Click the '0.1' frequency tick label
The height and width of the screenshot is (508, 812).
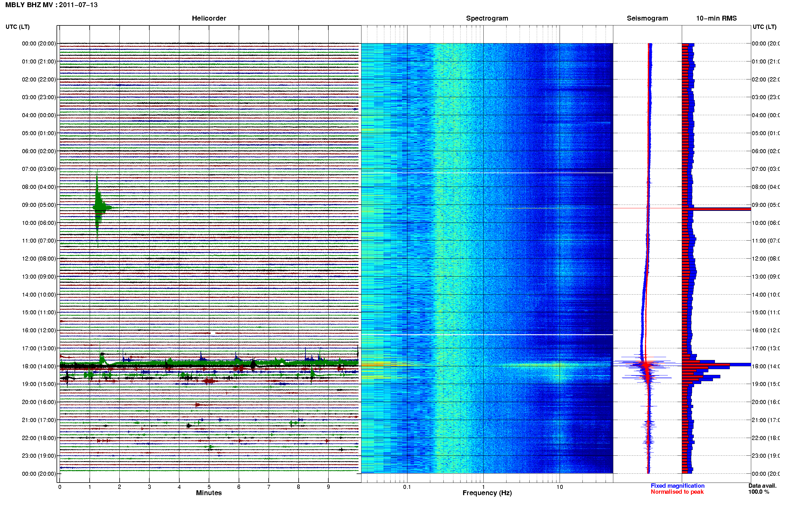(x=407, y=487)
